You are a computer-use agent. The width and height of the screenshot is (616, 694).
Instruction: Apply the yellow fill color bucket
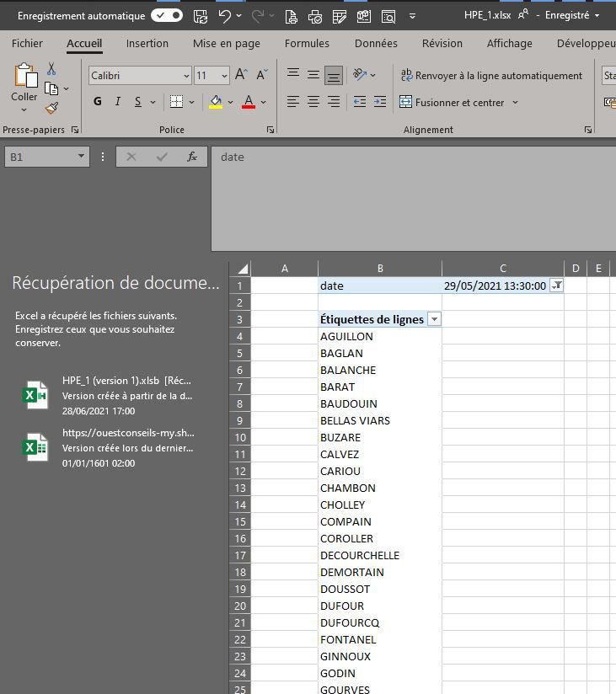216,102
